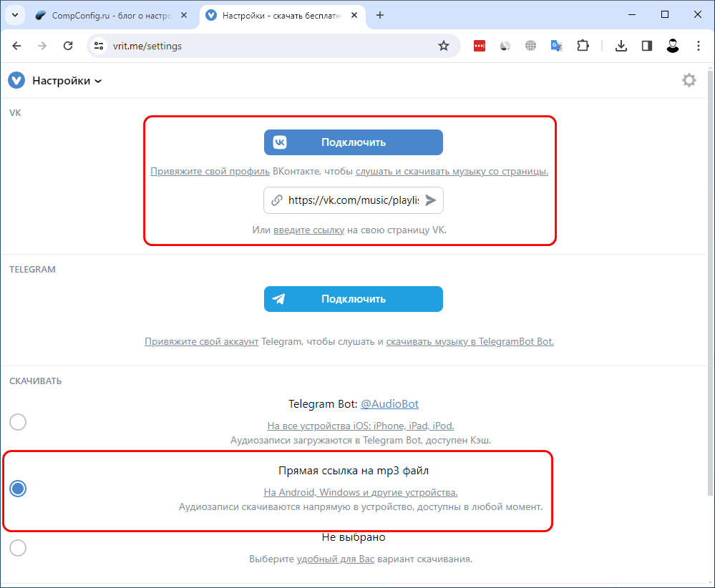Open the Chrome three-dot menu
Image resolution: width=715 pixels, height=588 pixels.
(x=698, y=46)
